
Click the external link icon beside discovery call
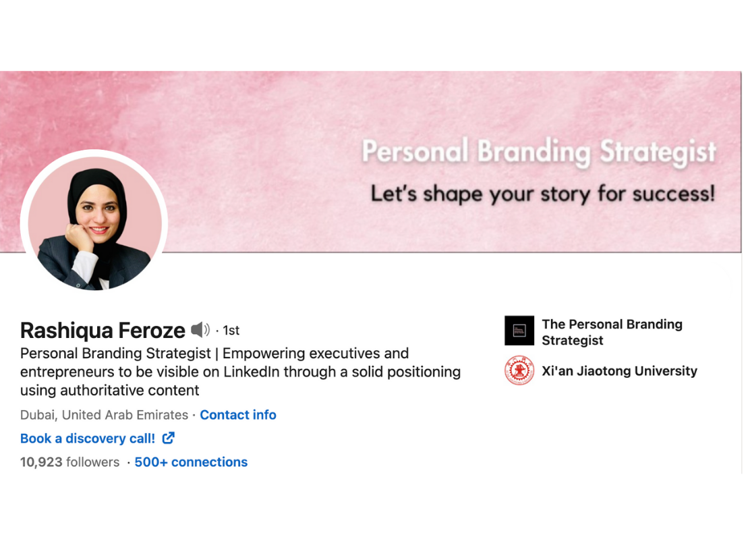(169, 438)
